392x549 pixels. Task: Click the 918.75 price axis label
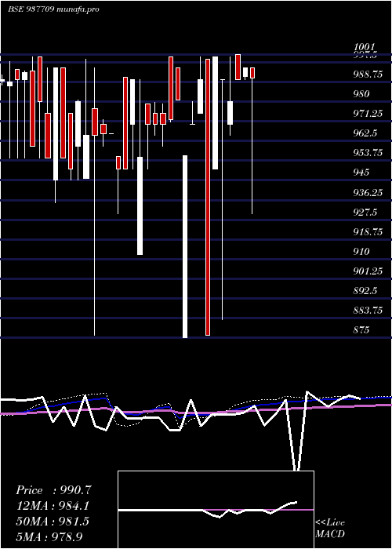pyautogui.click(x=368, y=232)
